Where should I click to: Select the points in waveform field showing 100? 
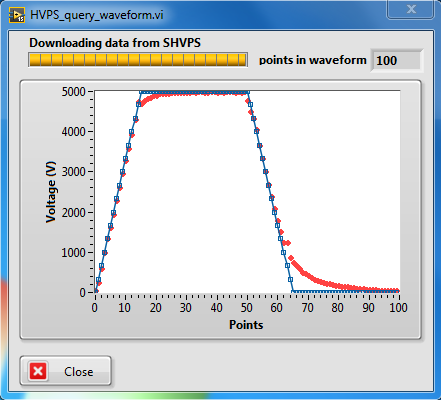397,61
